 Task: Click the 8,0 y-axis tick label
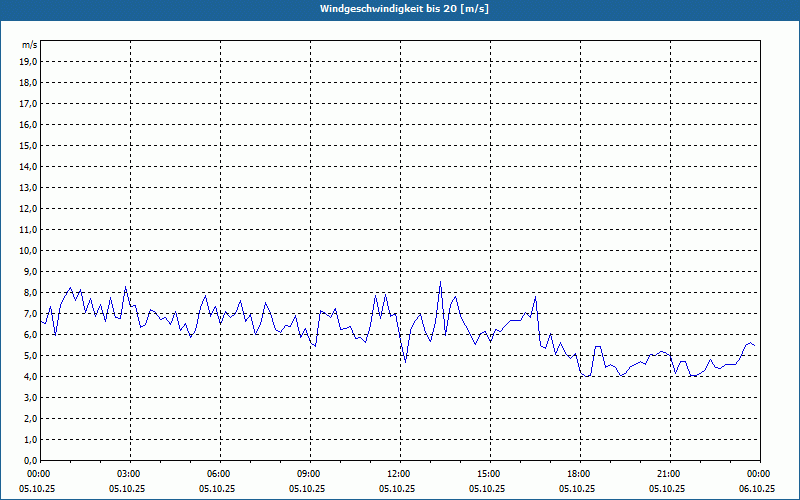click(x=29, y=292)
